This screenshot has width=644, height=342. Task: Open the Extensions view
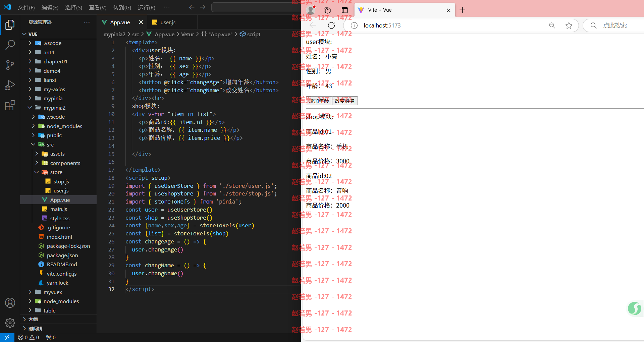point(10,105)
